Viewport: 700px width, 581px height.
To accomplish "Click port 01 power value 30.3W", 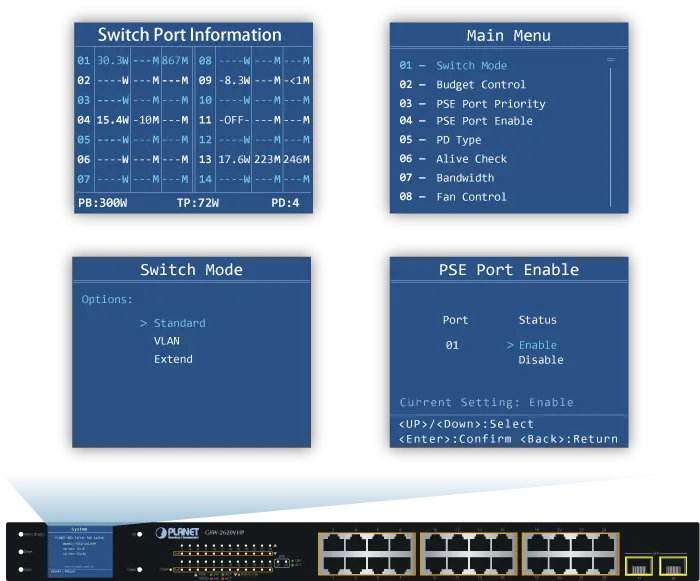I will pyautogui.click(x=113, y=61).
